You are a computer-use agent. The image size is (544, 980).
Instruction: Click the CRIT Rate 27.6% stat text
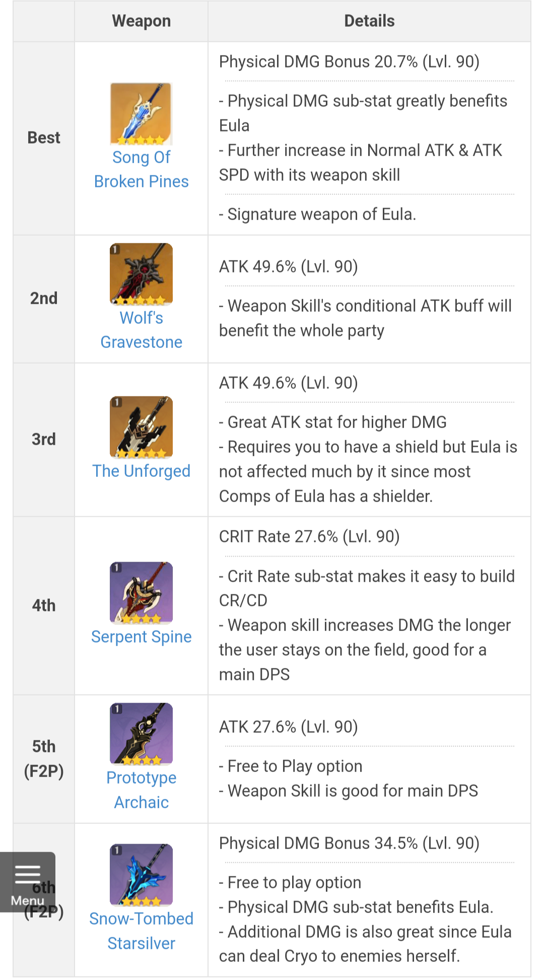pyautogui.click(x=309, y=536)
